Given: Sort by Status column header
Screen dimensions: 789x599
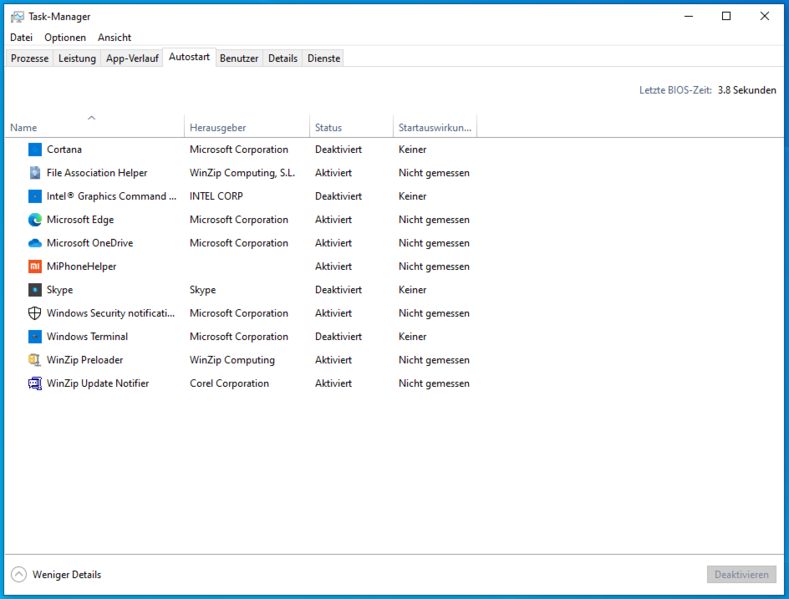Looking at the screenshot, I should (328, 128).
